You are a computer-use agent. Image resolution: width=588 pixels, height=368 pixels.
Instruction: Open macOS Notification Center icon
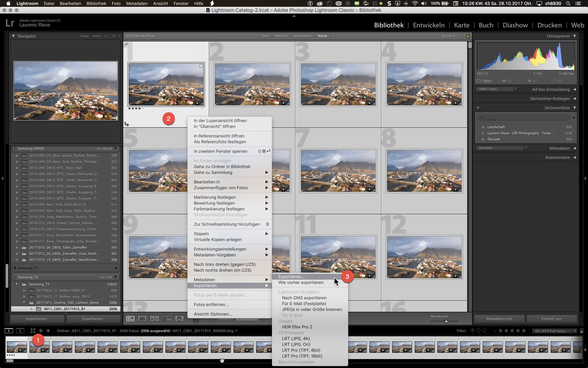tap(578, 3)
